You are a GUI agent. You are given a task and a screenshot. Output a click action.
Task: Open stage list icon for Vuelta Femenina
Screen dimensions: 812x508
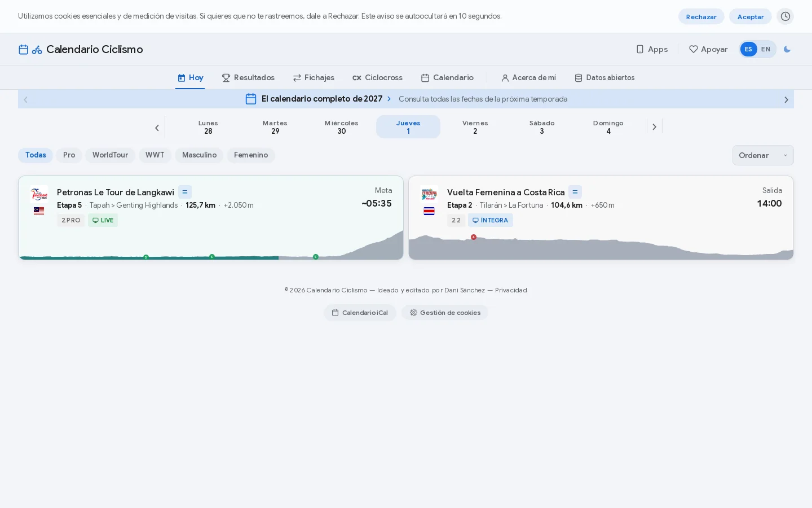(575, 192)
